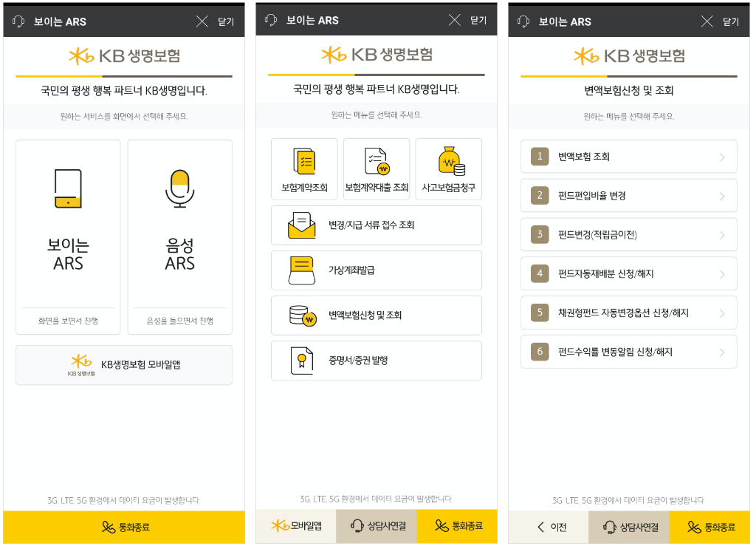Click headset icon in middle screen header
The image size is (756, 546).
tap(271, 20)
